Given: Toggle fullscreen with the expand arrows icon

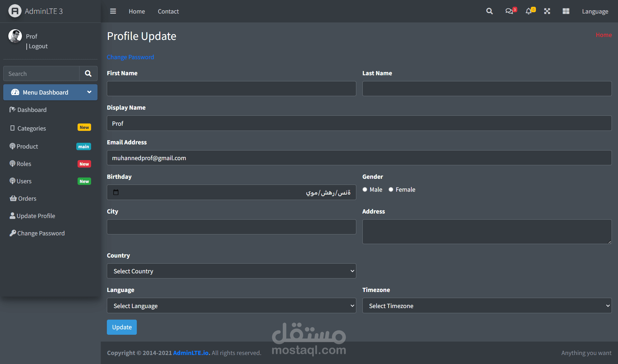Looking at the screenshot, I should pos(547,11).
